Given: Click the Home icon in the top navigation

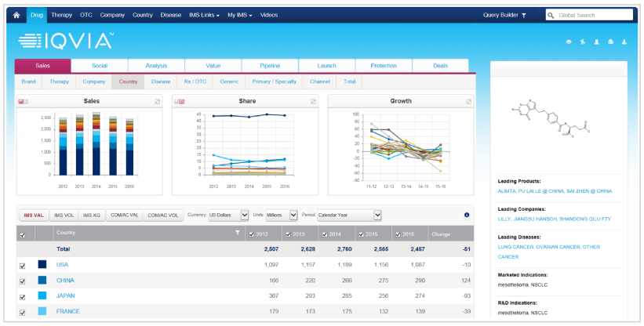Looking at the screenshot, I should (16, 15).
